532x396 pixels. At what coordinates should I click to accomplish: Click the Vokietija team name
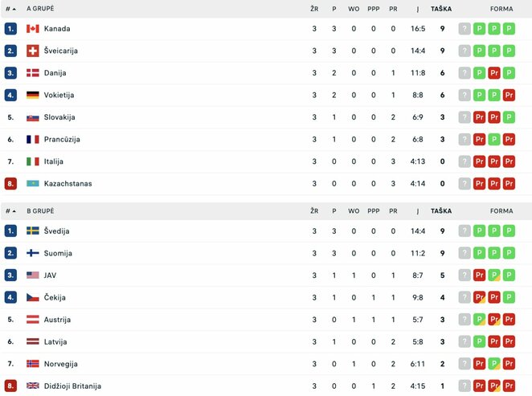(x=59, y=95)
